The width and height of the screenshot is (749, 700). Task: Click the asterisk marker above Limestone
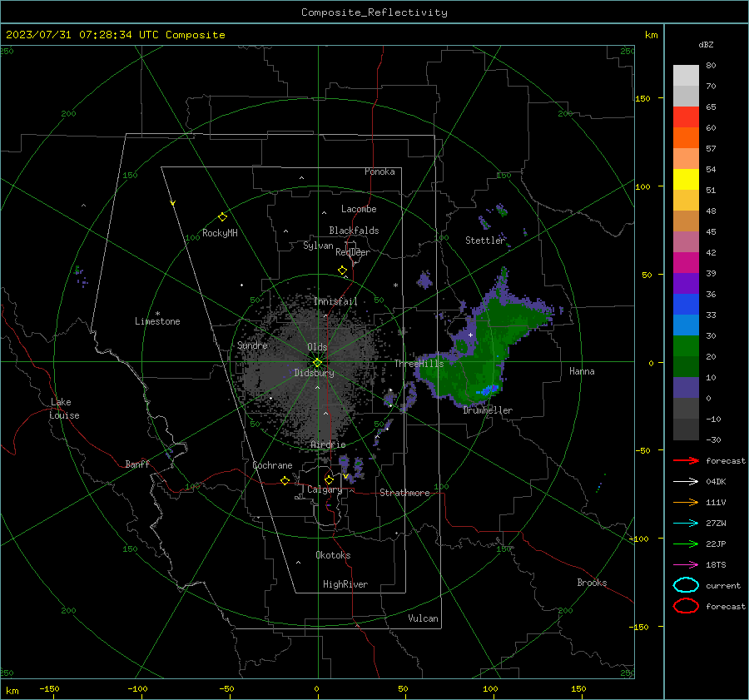point(157,314)
